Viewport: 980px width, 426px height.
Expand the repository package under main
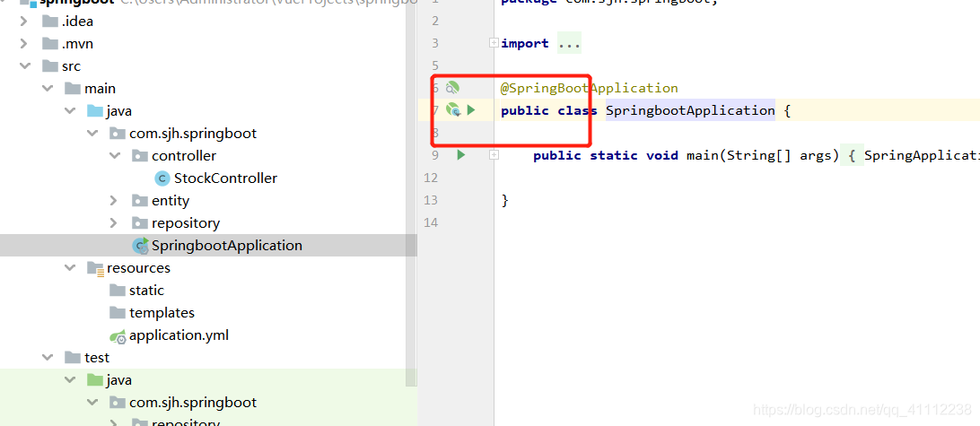(114, 223)
